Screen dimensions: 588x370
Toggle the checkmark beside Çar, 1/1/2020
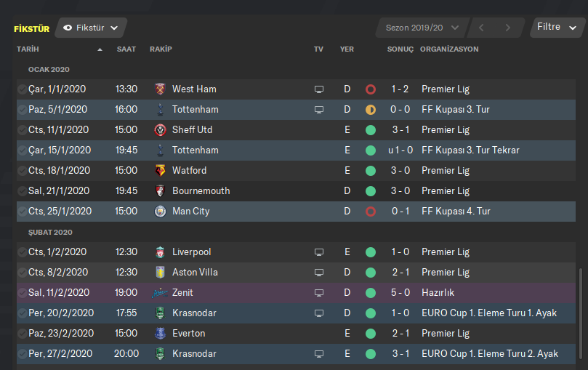tap(23, 89)
